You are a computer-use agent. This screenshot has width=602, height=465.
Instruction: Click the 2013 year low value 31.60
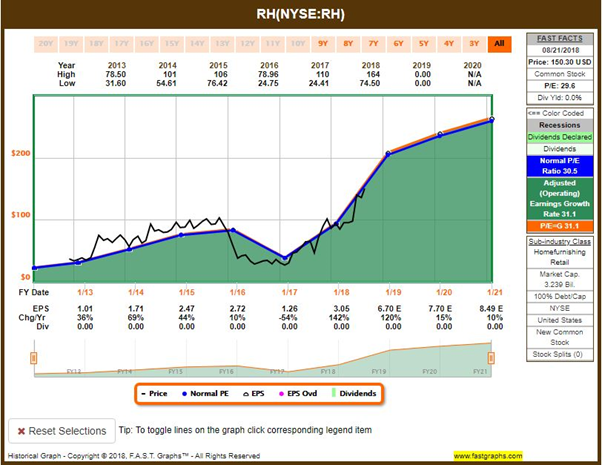[x=116, y=83]
